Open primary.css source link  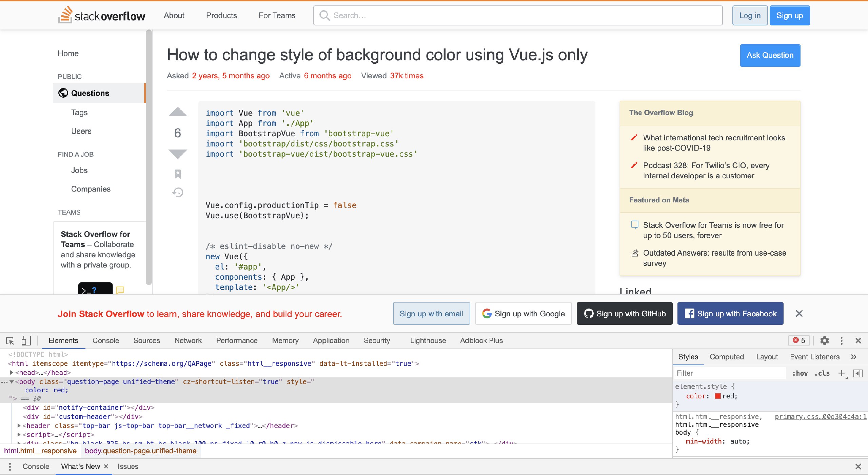821,416
